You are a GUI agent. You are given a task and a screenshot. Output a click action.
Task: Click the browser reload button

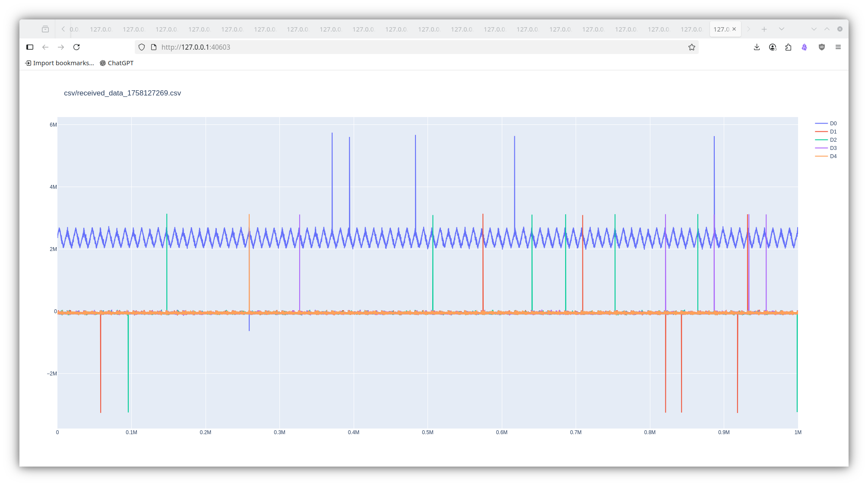(76, 47)
